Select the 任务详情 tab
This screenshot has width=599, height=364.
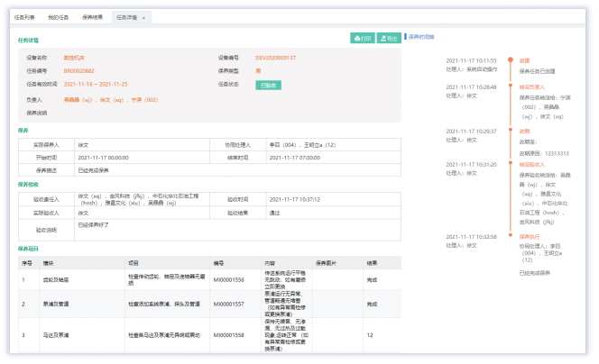[126, 17]
